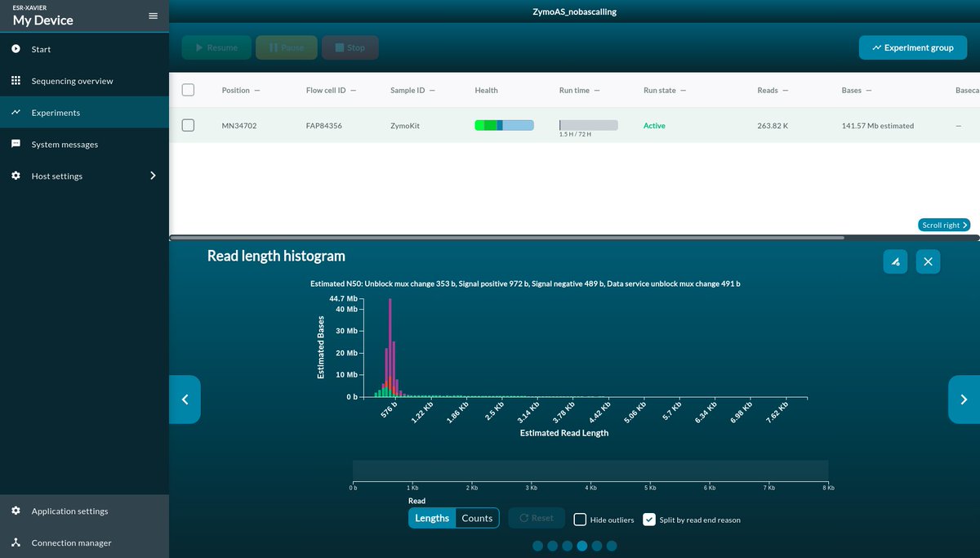Open Connection manager in sidebar
The height and width of the screenshot is (558, 980).
point(84,542)
